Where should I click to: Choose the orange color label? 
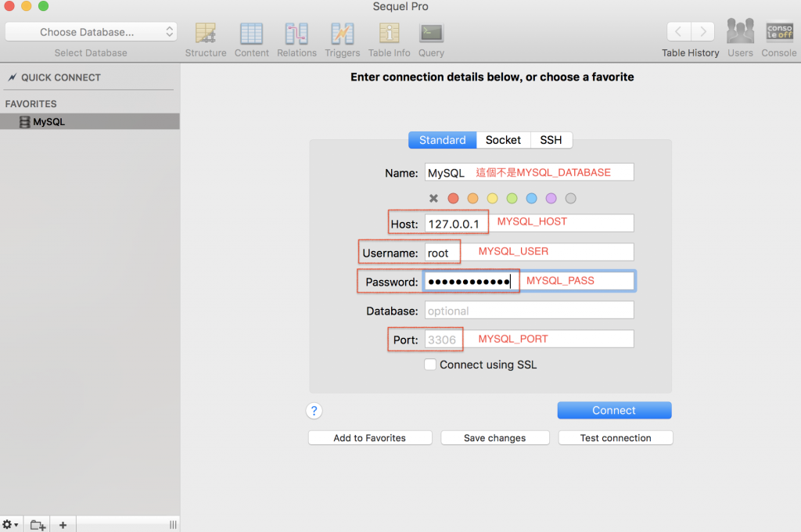coord(473,198)
